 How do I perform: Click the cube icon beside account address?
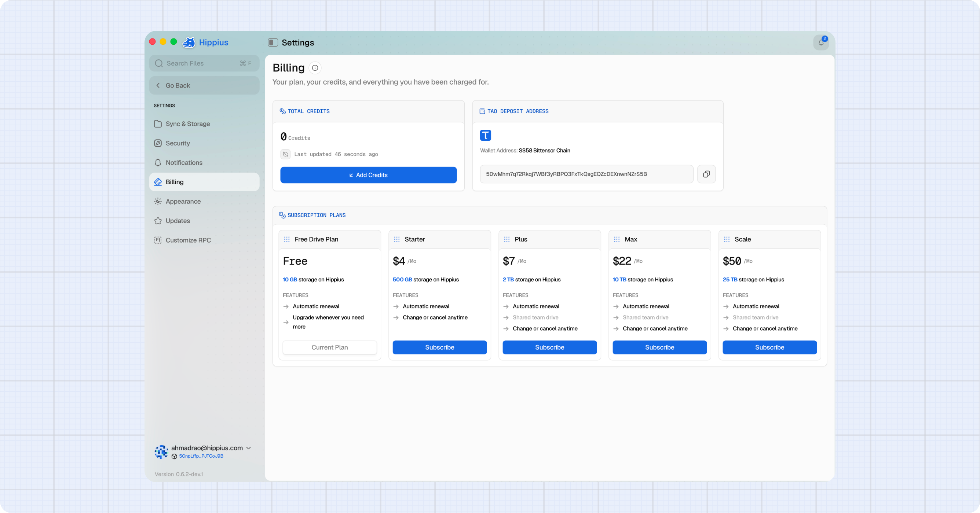174,456
